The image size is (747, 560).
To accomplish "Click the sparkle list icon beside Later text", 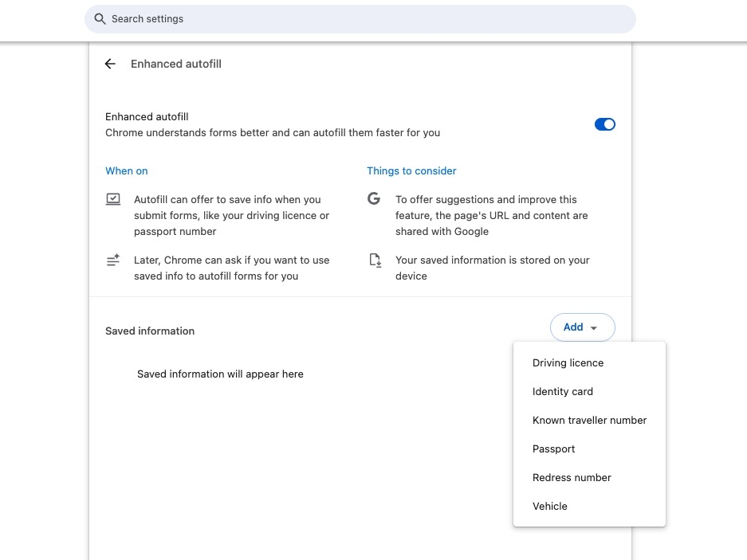I will click(113, 260).
